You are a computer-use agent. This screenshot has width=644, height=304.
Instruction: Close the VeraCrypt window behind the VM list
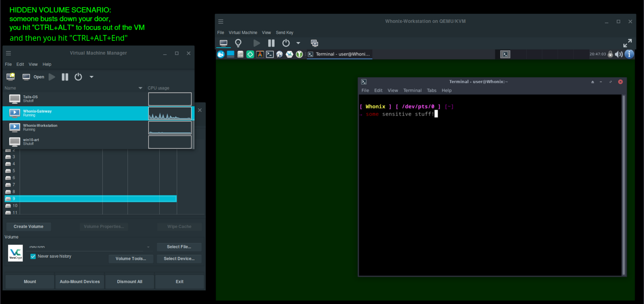200,110
